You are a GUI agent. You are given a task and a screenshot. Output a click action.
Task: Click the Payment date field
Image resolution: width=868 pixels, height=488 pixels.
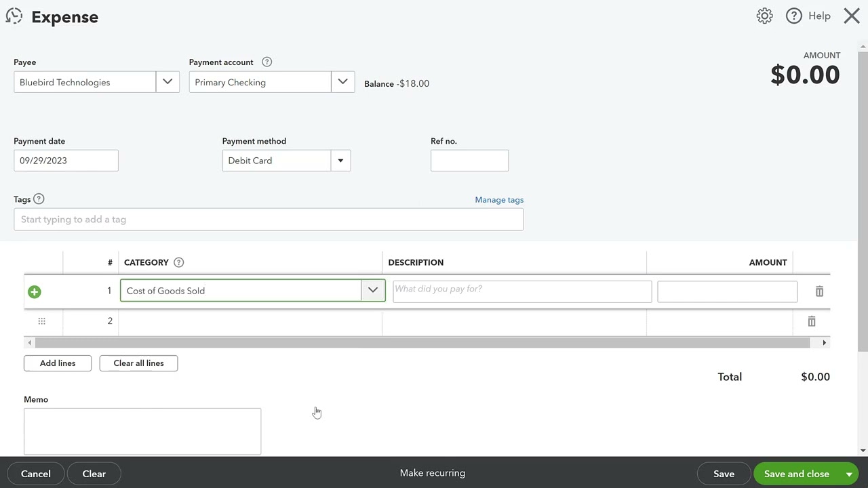(x=66, y=161)
